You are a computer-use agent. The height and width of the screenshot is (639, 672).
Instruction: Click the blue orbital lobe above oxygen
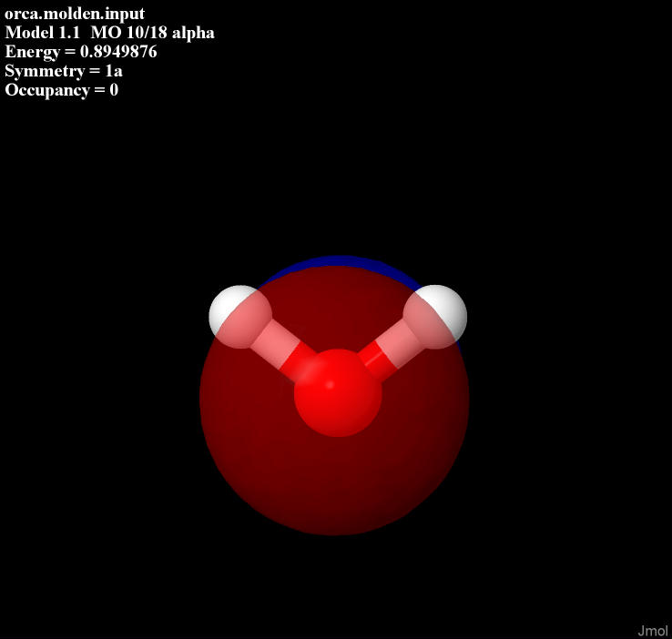[x=339, y=261]
